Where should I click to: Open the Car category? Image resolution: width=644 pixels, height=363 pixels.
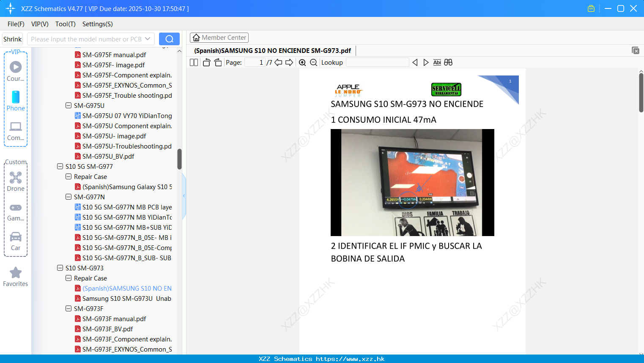coord(16,241)
